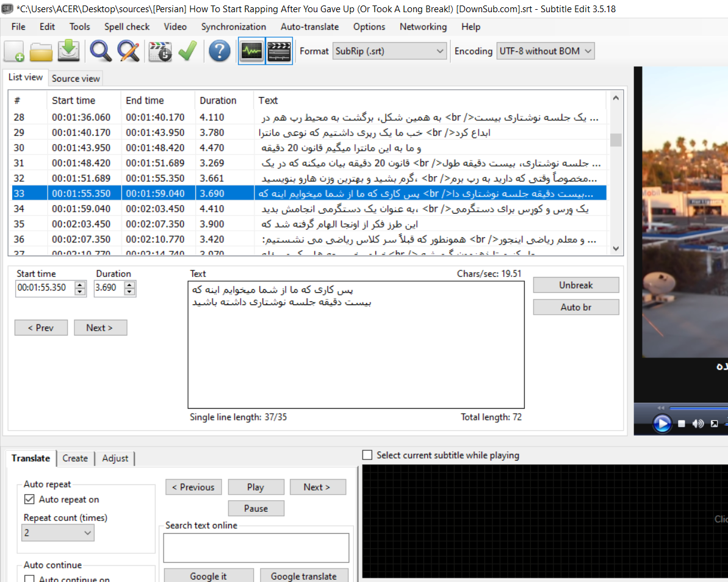Enable Select current subtitle while playing
The image size is (728, 582).
(x=367, y=455)
